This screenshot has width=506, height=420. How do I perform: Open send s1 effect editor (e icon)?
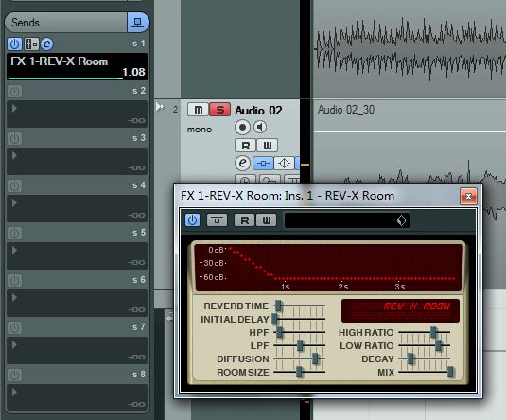tap(46, 44)
